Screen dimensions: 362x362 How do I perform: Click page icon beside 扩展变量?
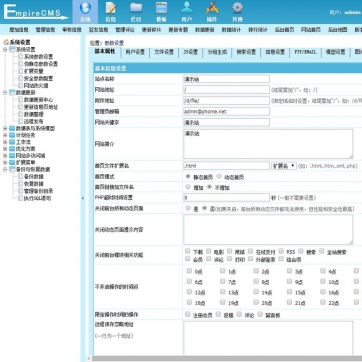tap(21, 71)
